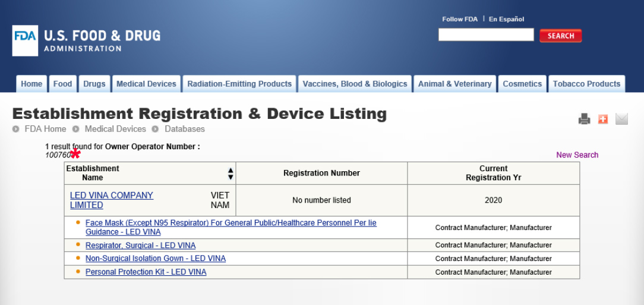The width and height of the screenshot is (644, 305).
Task: Click the FDA logo
Action: tap(25, 40)
